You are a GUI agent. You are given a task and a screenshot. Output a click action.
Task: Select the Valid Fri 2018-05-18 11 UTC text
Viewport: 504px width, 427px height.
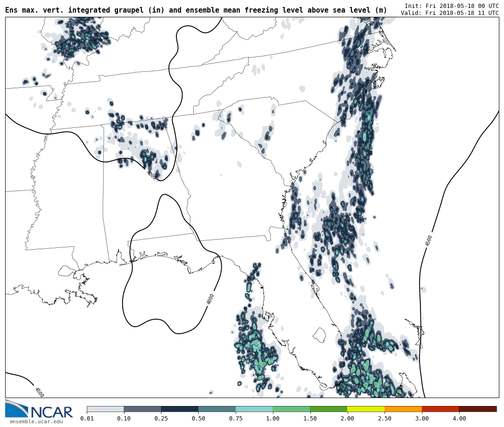coord(449,13)
